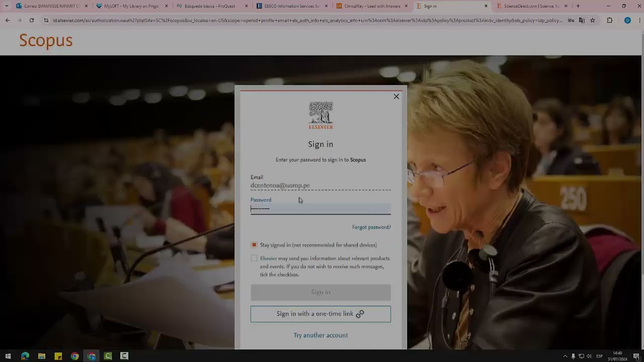View site information icon in address bar

pyautogui.click(x=46, y=20)
